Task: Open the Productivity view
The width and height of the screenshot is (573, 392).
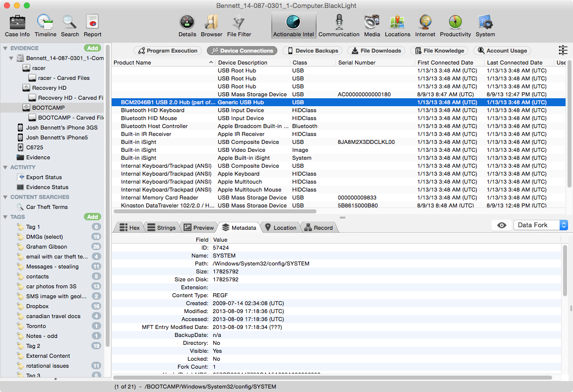Action: tap(455, 22)
